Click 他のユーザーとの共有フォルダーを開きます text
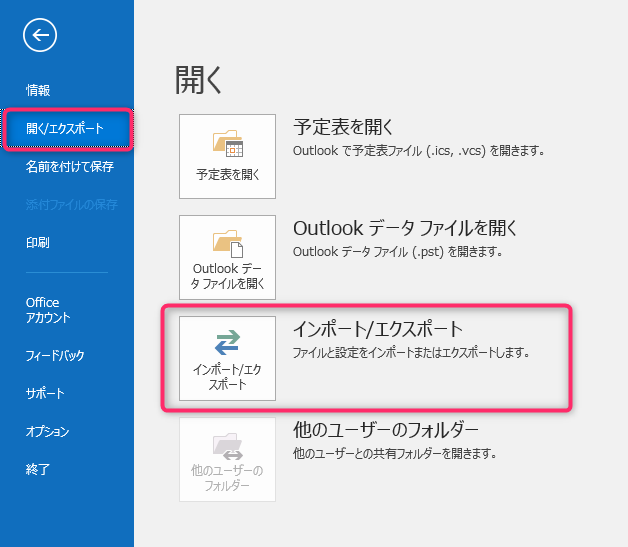Screen dimensions: 628x547 [395, 453]
